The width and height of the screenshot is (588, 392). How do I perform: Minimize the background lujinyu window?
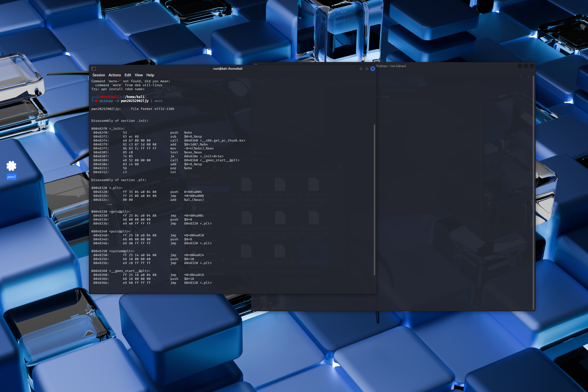click(x=520, y=66)
